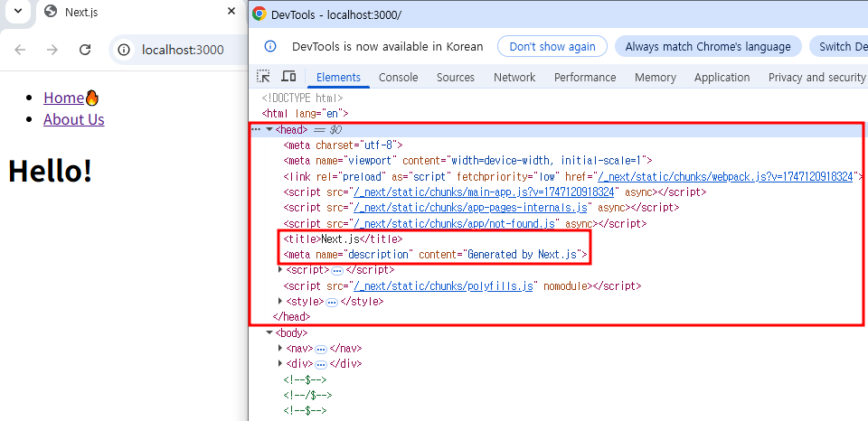Click the ellipsis badge in the nav element

pos(321,349)
